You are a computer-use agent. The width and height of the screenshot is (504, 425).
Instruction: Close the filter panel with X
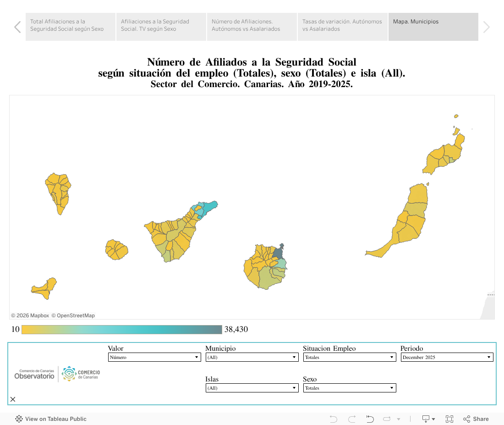coord(13,399)
